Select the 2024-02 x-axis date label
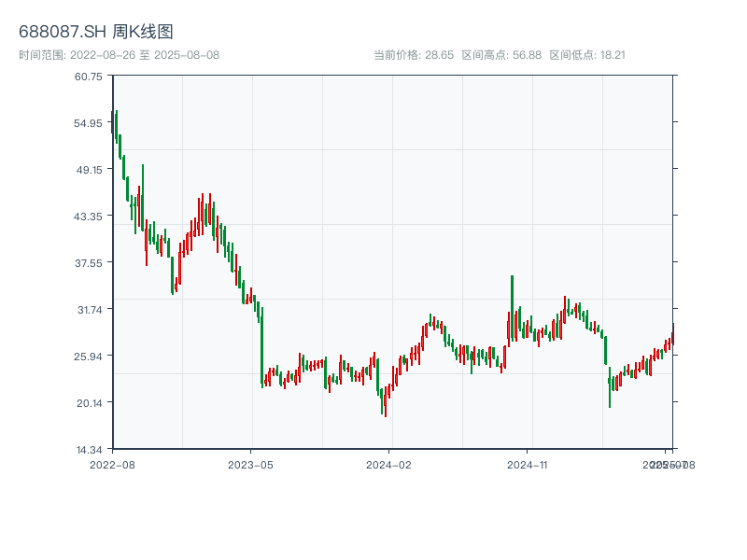The height and width of the screenshot is (560, 747). tap(389, 464)
